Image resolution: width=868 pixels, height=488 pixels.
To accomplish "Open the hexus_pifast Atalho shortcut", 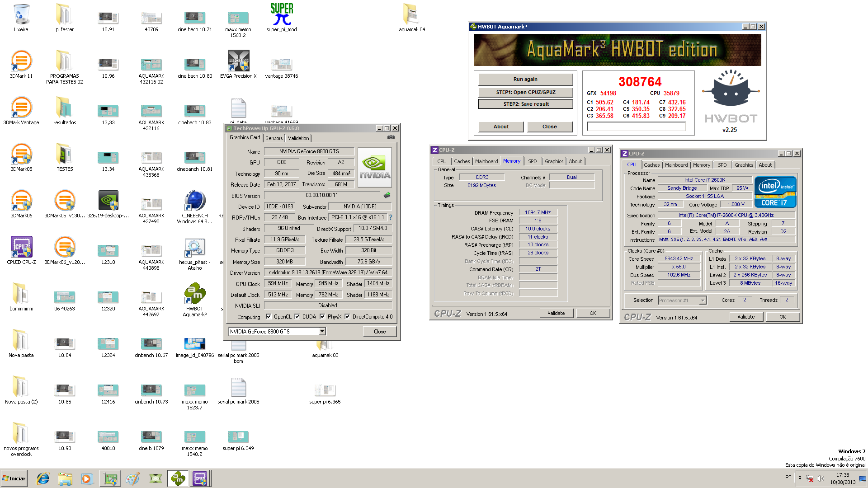I will point(195,247).
